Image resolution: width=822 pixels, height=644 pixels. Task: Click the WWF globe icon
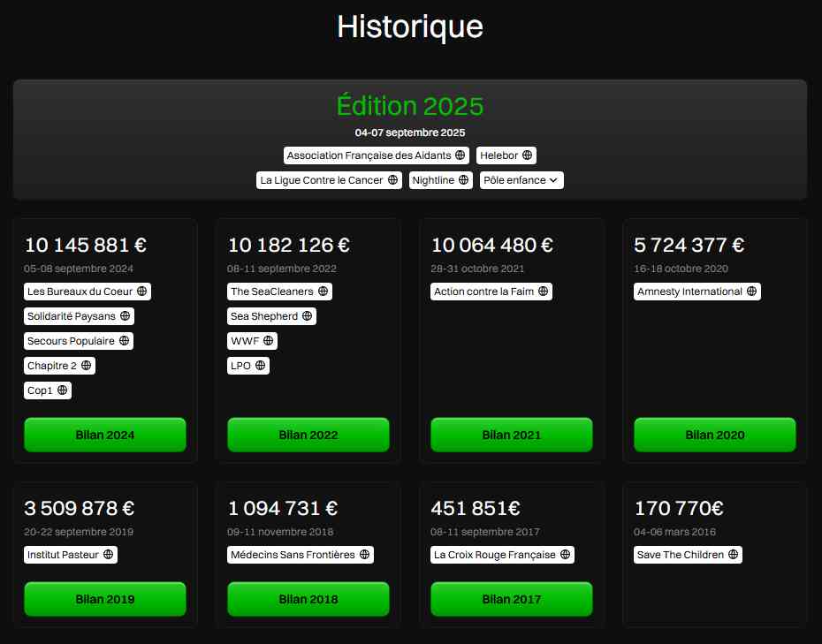(x=268, y=341)
